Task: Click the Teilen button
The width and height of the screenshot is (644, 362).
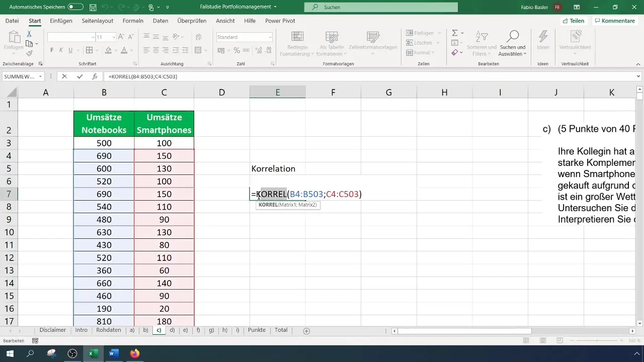Action: point(573,21)
